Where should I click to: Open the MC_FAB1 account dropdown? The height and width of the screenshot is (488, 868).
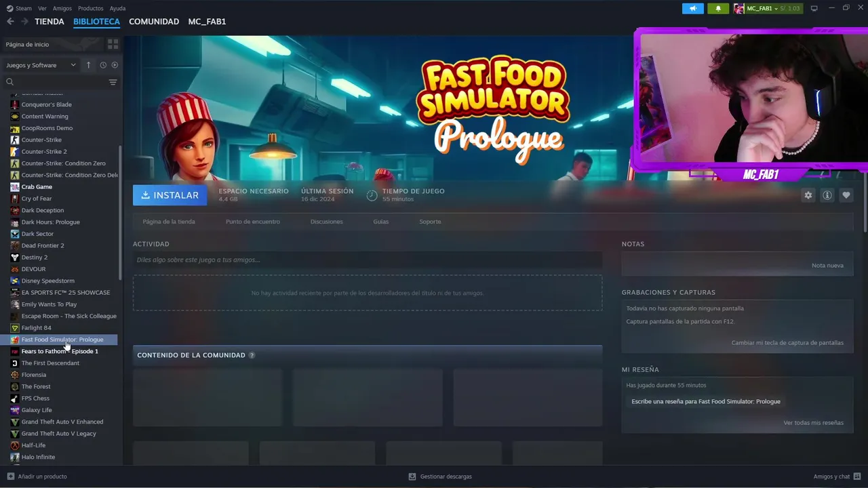[x=767, y=8]
